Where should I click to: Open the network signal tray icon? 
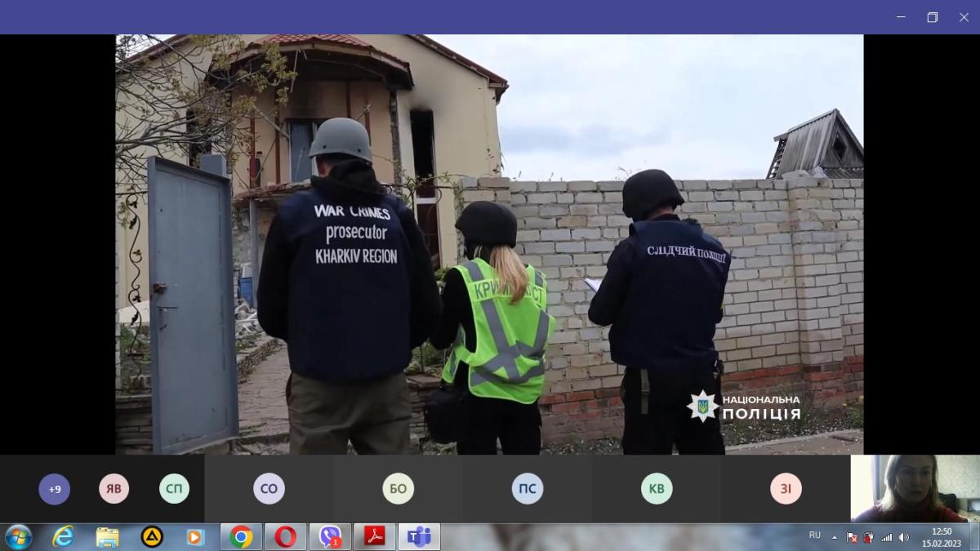click(886, 537)
